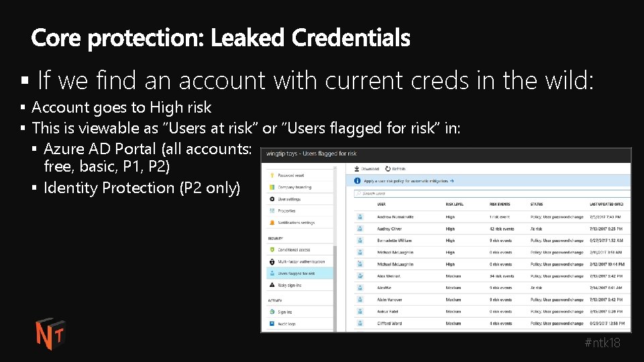
Task: Click the Conditional access shield icon
Action: 272,250
